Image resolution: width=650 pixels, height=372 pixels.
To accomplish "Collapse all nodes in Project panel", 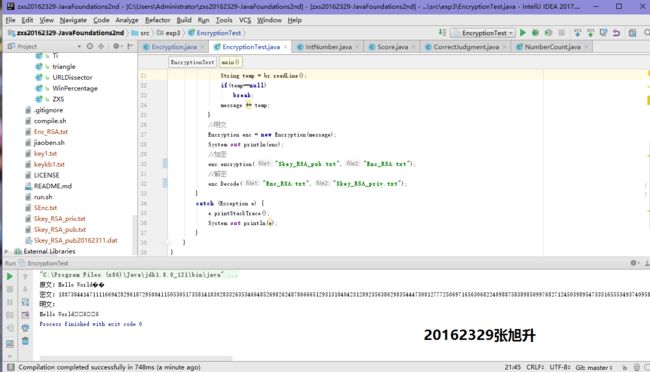I will point(101,46).
